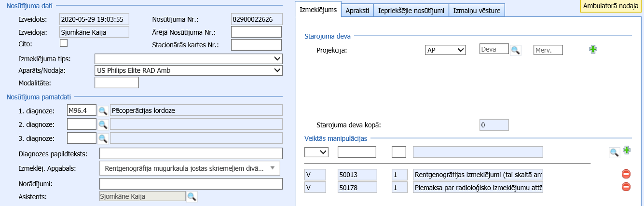
Task: Open the Deva lookup magnifier icon
Action: [516, 50]
